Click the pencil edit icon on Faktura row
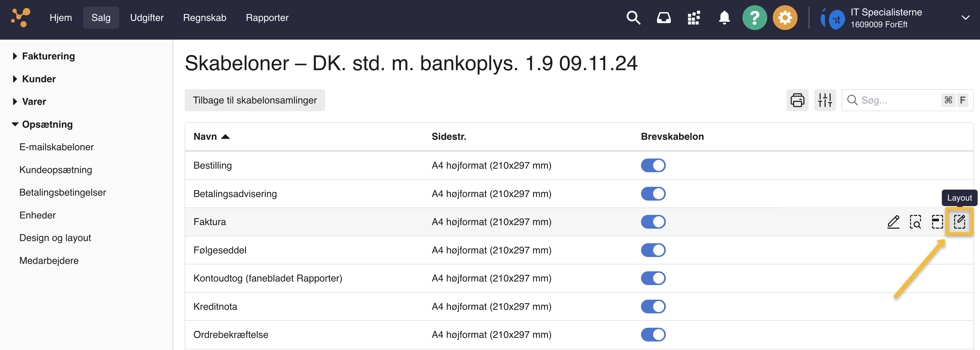Screen dimensions: 980x350 coord(893,222)
